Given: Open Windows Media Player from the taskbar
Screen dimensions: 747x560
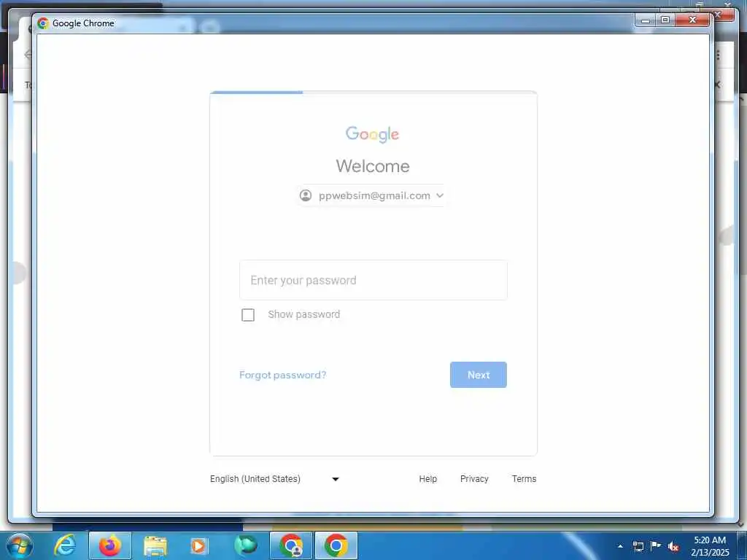Looking at the screenshot, I should click(198, 546).
